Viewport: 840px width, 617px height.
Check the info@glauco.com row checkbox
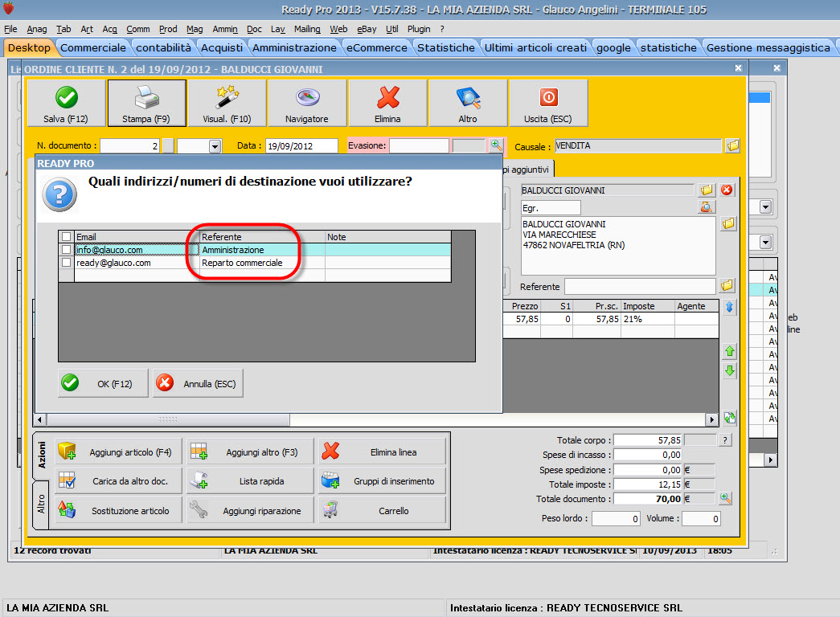(67, 250)
